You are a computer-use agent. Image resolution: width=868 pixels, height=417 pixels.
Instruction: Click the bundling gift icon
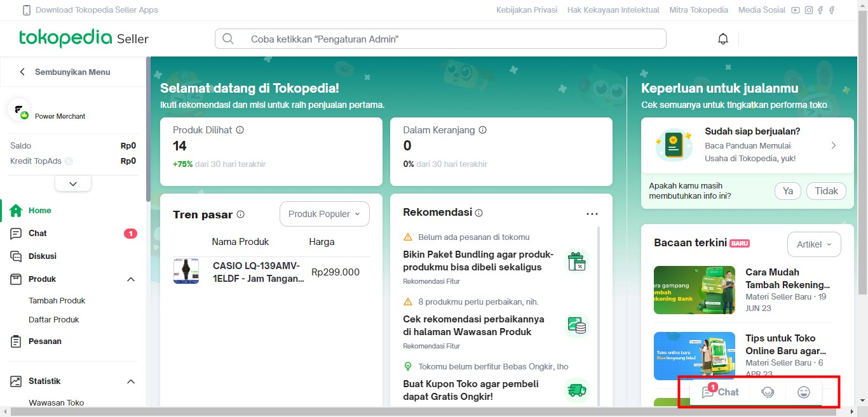tap(577, 261)
